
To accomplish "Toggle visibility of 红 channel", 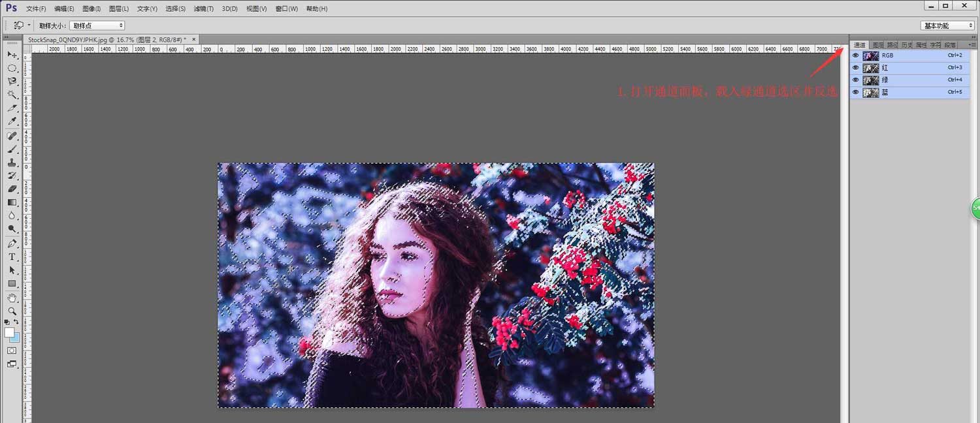I will point(856,68).
